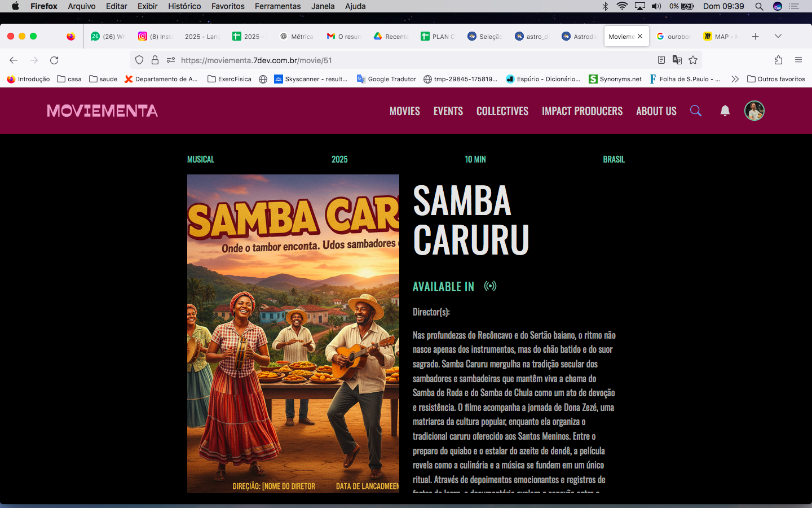The height and width of the screenshot is (508, 812).
Task: Open the Firefox hamburger application menu
Action: 798,60
